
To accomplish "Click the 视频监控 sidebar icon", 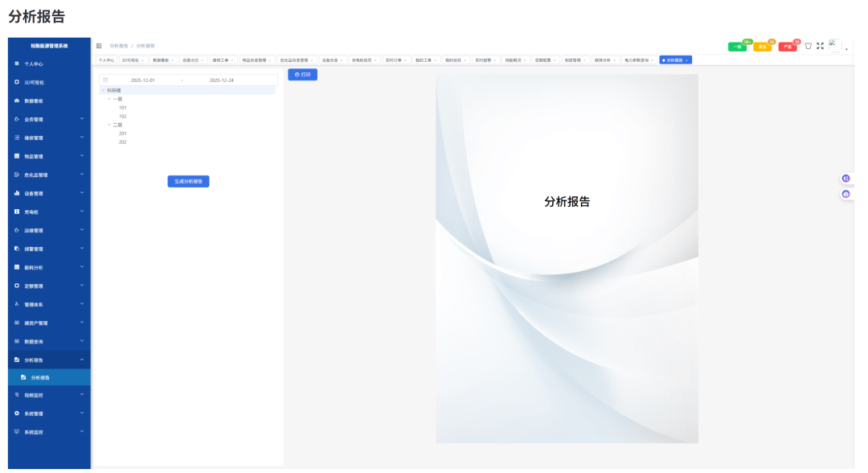I will (17, 396).
